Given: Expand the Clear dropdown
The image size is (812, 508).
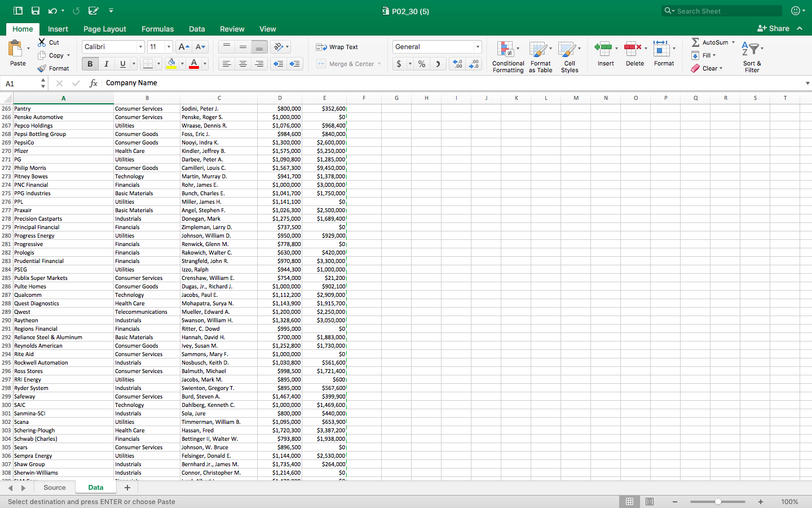Looking at the screenshot, I should click(721, 68).
